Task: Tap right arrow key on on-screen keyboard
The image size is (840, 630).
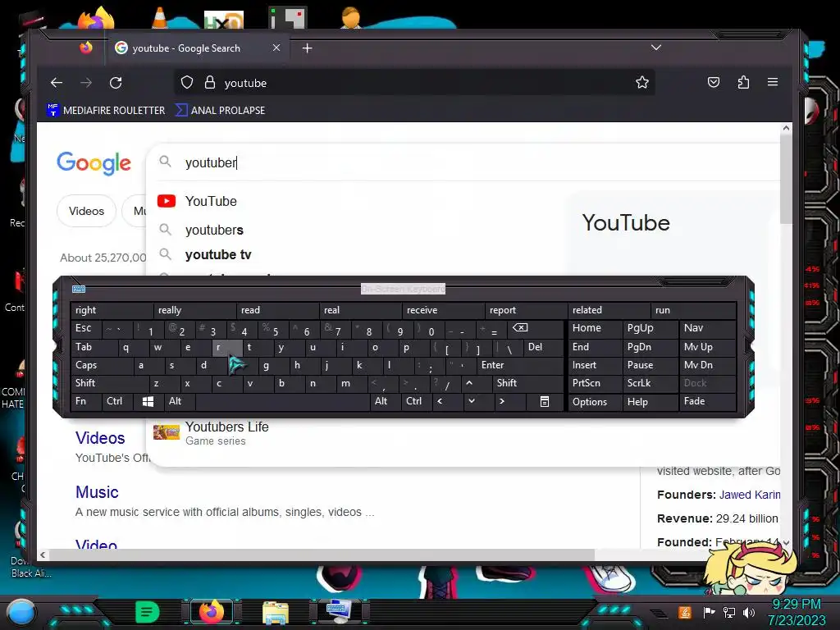Action: pyautogui.click(x=502, y=401)
